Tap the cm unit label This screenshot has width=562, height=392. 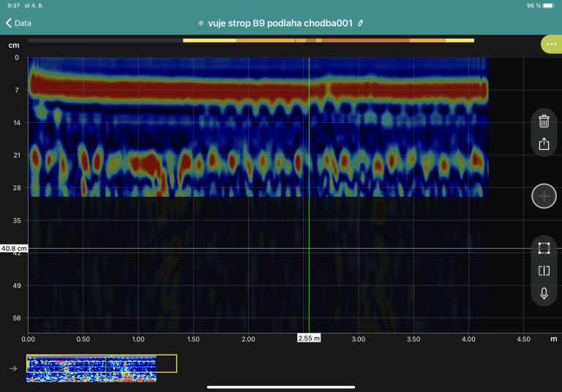click(x=14, y=45)
